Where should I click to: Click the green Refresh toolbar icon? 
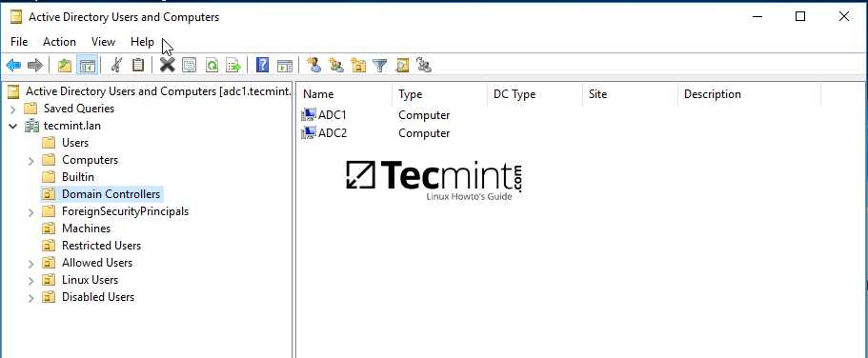click(x=212, y=66)
